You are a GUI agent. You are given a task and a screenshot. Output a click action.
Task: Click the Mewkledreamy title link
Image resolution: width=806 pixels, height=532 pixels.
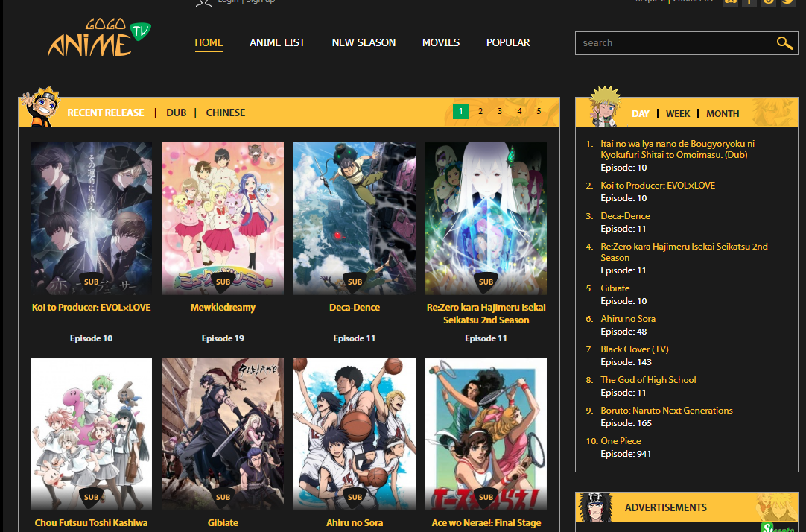(223, 308)
